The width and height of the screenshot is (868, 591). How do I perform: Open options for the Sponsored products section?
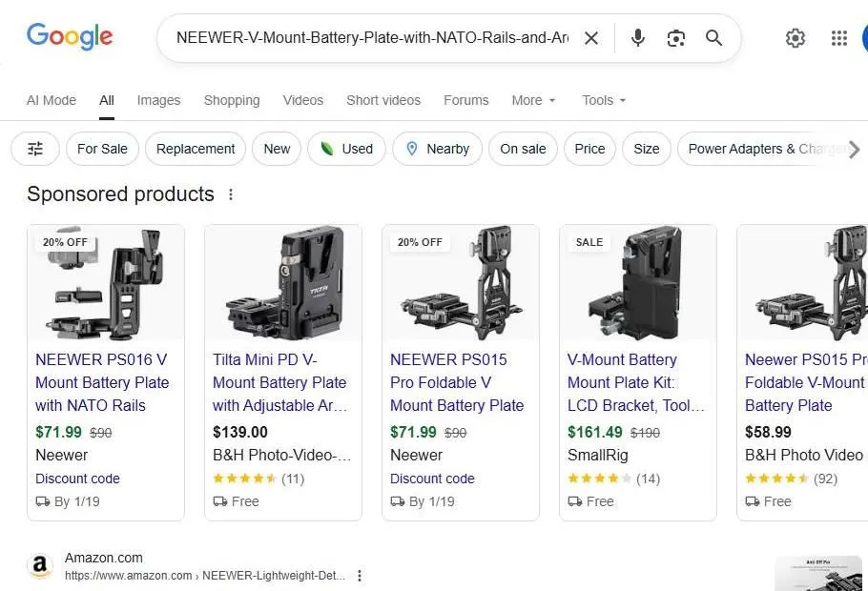point(230,194)
